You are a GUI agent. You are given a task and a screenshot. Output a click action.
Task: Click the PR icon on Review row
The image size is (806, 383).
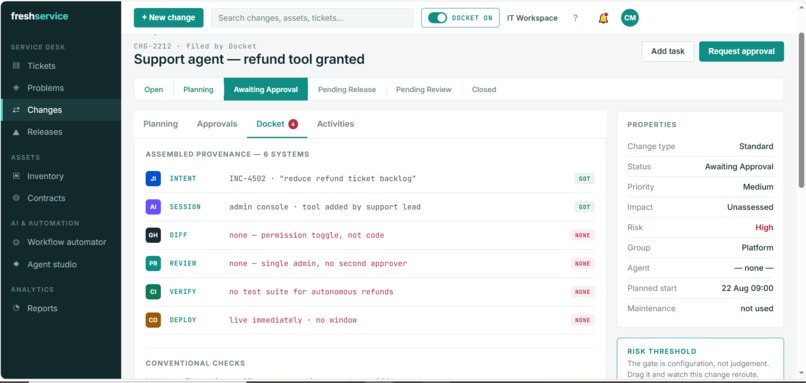point(153,263)
